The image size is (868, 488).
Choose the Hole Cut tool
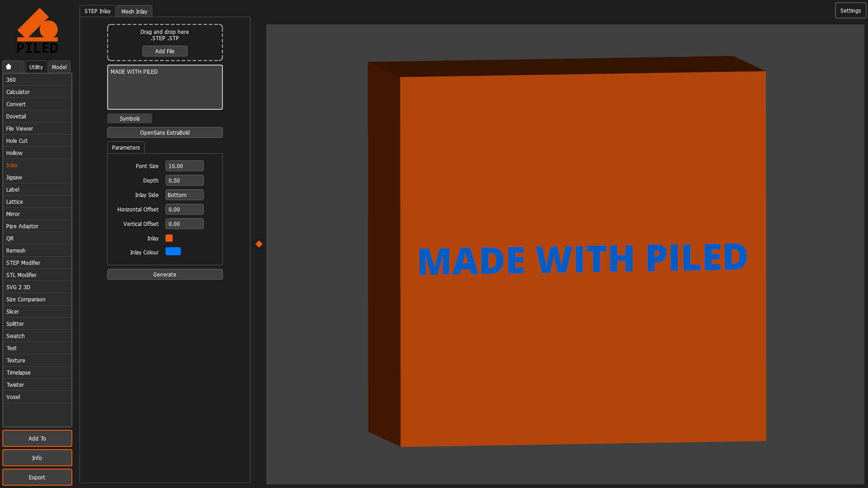coord(37,141)
